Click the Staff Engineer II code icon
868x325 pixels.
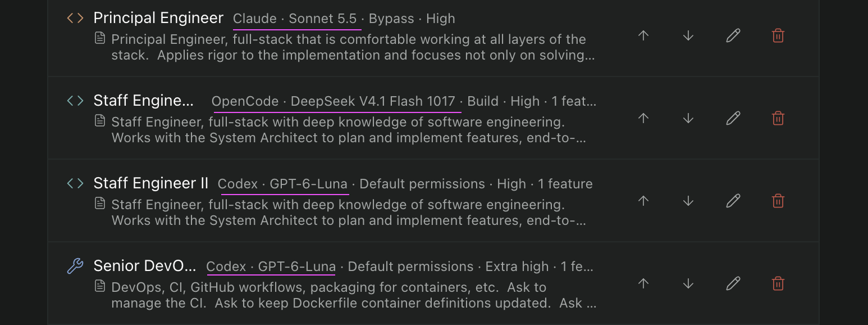tap(75, 183)
